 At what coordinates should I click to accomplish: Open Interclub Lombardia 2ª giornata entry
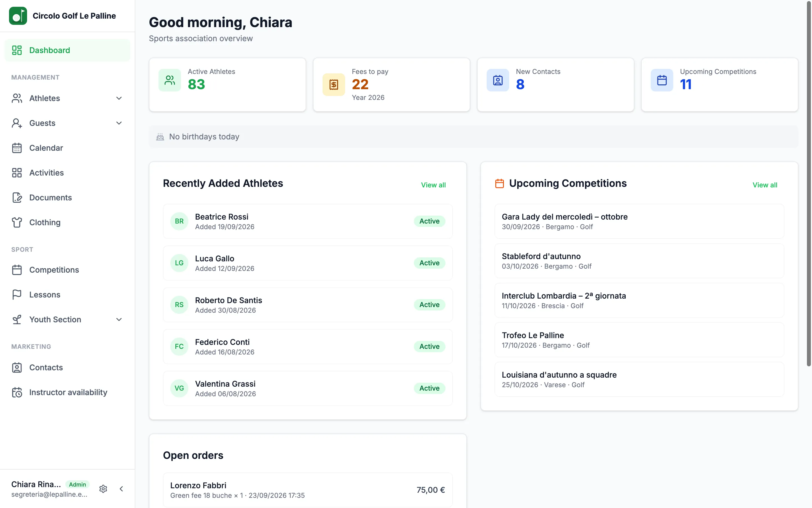[639, 300]
